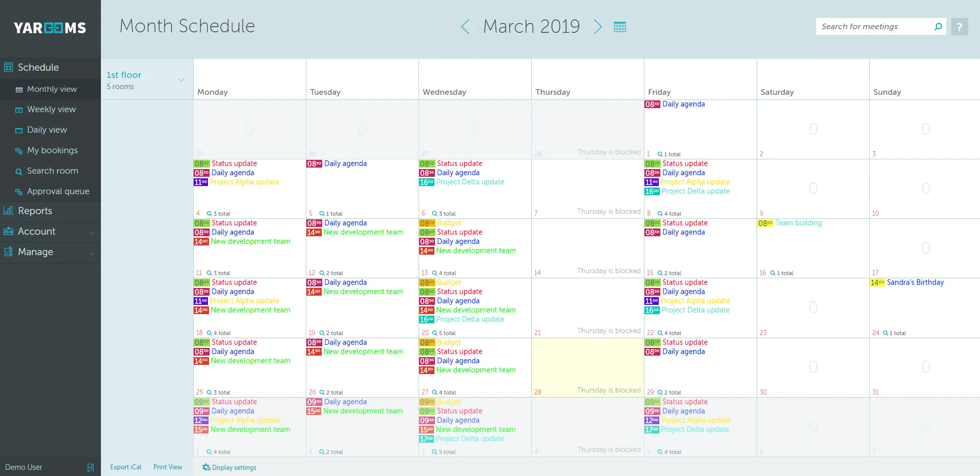Expand the Manage section
Screen dimensions: 980x476
point(36,252)
